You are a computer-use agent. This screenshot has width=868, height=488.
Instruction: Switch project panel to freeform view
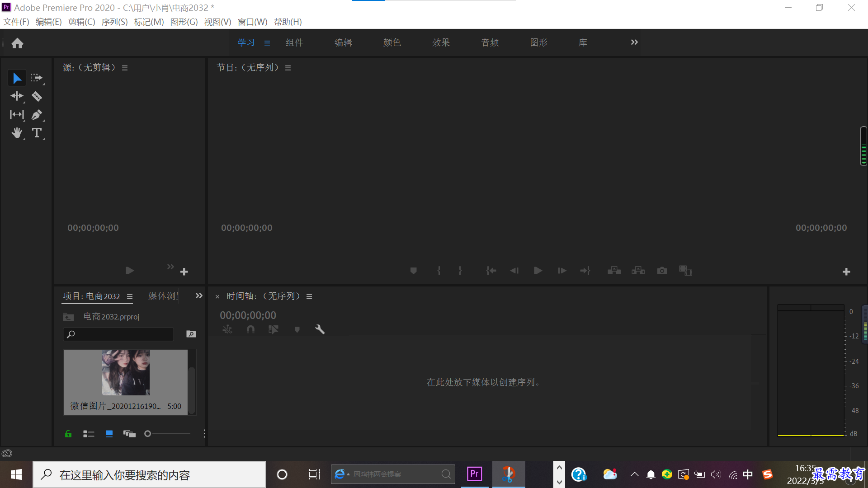pyautogui.click(x=129, y=434)
